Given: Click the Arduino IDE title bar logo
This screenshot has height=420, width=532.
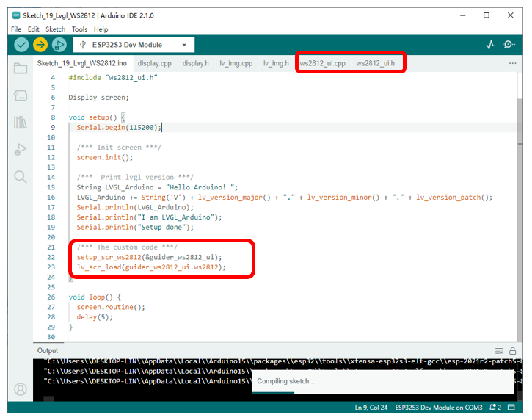Looking at the screenshot, I should pos(16,15).
